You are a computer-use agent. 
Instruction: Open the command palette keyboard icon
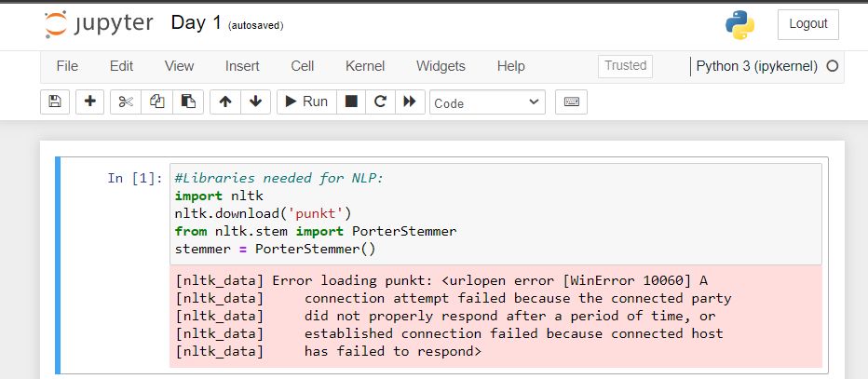571,102
